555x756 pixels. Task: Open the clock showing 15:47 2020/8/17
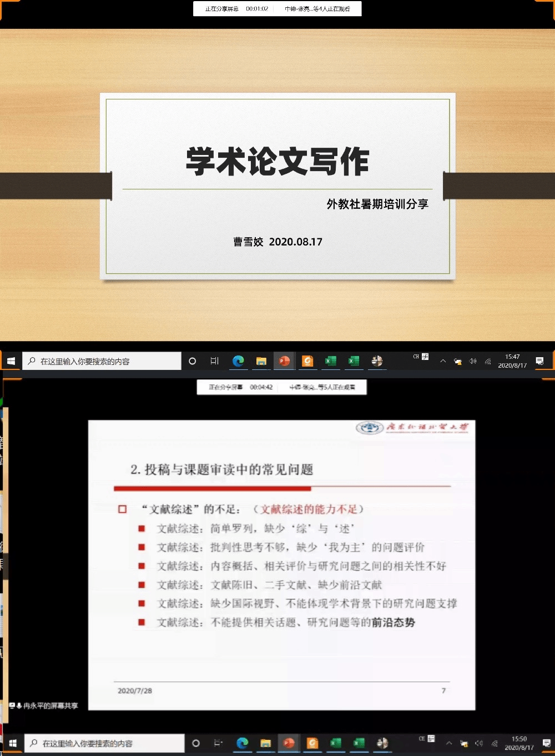coord(512,361)
